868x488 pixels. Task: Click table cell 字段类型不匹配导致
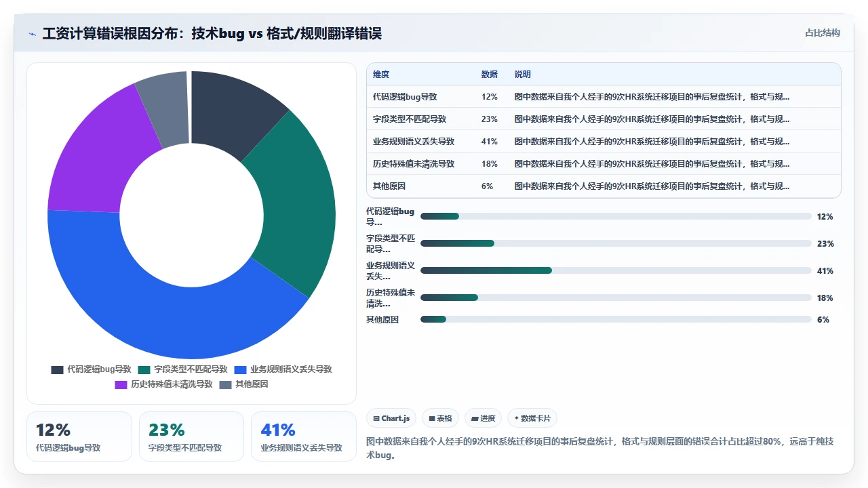(410, 119)
